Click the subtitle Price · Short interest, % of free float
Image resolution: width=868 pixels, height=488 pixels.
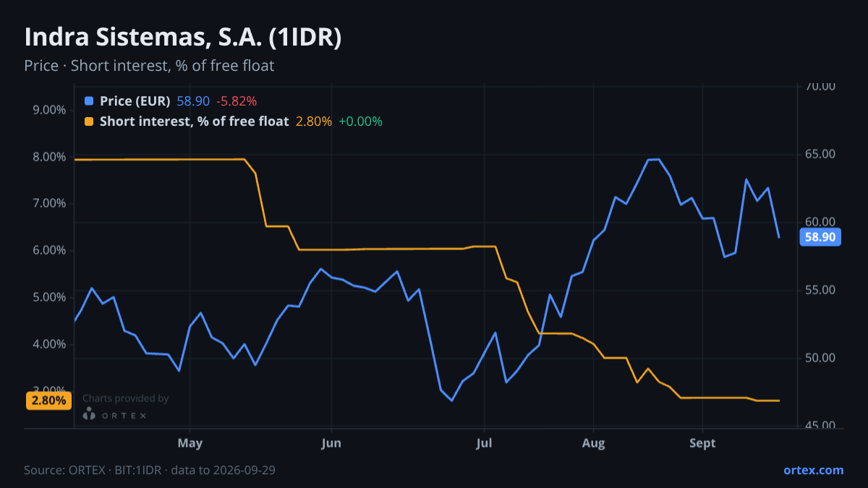click(149, 66)
